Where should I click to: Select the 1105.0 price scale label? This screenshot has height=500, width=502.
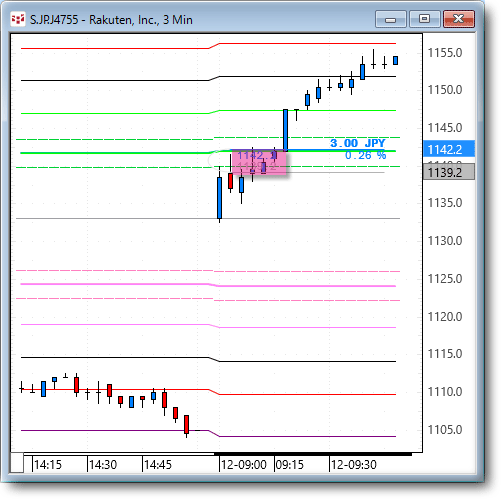(445, 430)
